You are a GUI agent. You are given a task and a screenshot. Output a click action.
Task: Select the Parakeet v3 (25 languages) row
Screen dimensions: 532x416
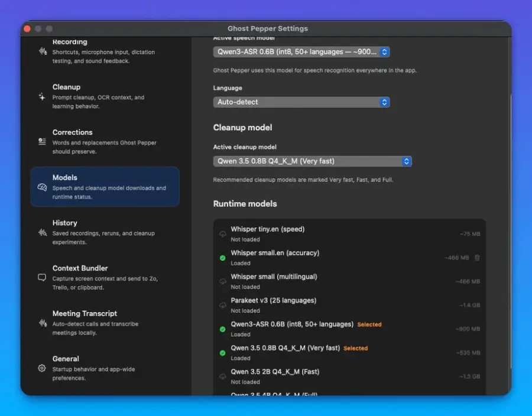click(x=349, y=305)
